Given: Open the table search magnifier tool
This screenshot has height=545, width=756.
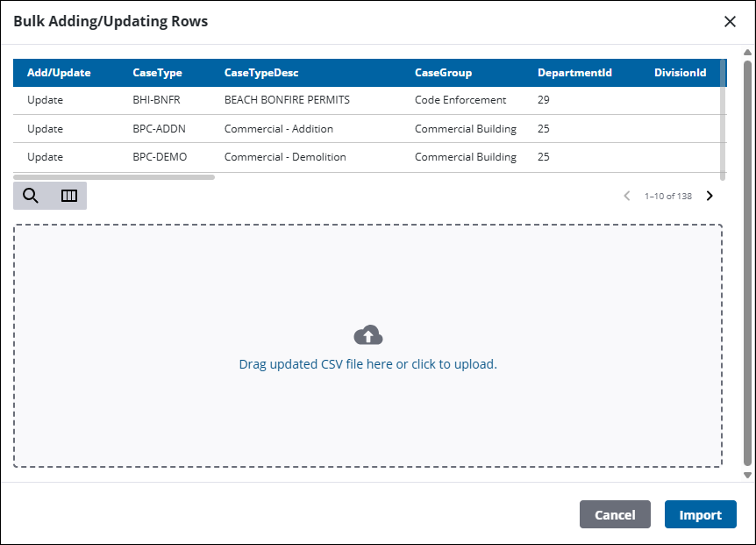Looking at the screenshot, I should (31, 196).
